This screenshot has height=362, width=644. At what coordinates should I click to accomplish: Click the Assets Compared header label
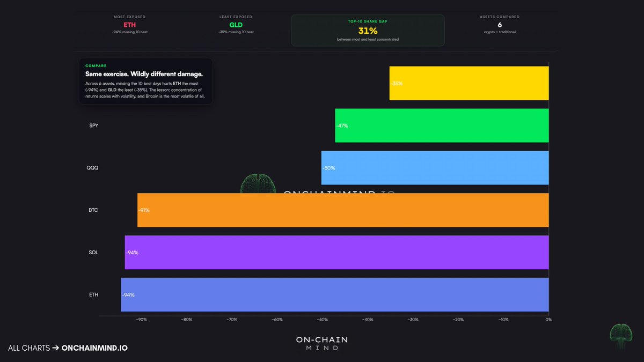click(x=500, y=17)
